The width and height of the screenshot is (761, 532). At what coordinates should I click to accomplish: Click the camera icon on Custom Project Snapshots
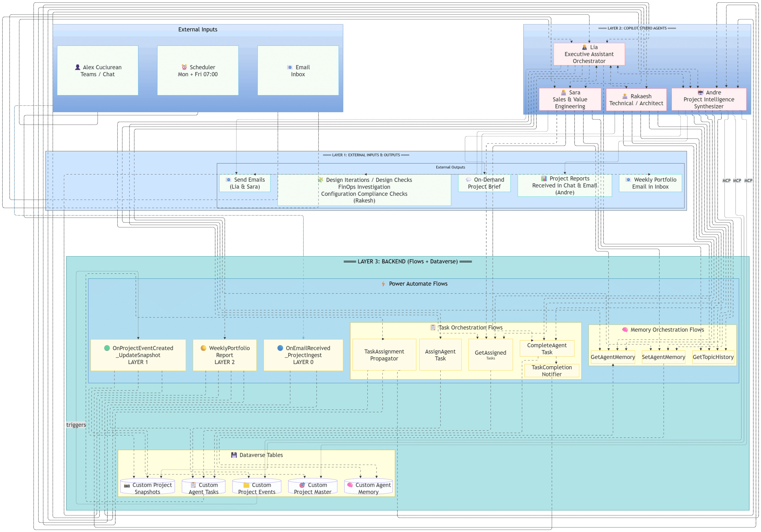127,485
